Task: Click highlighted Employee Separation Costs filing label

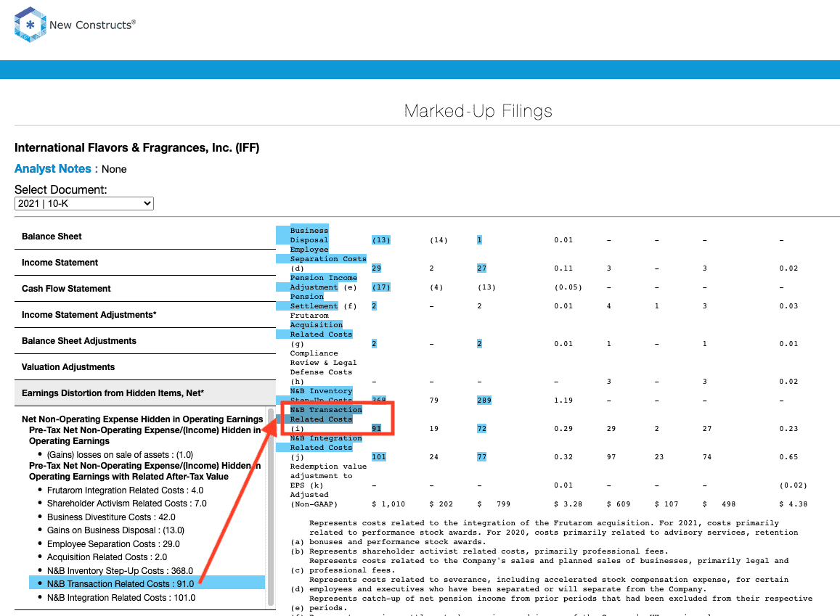Action: tap(328, 254)
